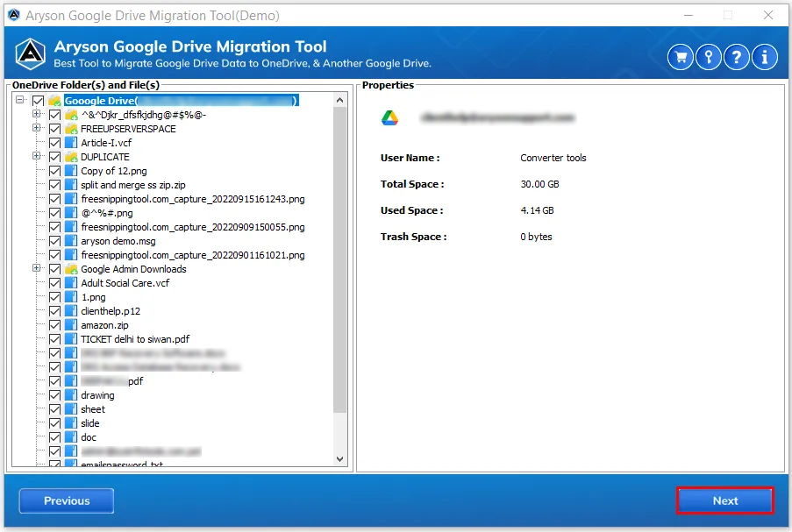
Task: Uncheck the Article-I.vcf checkbox
Action: pos(54,143)
